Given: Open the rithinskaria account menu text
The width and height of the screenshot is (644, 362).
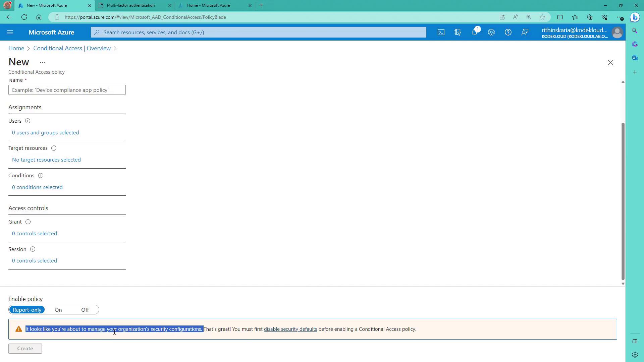Looking at the screenshot, I should pos(575,33).
